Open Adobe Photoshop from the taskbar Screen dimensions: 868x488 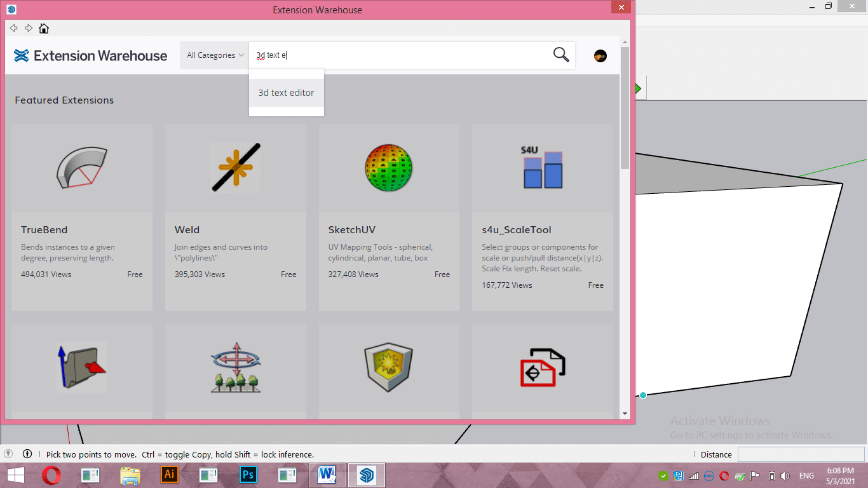click(248, 475)
